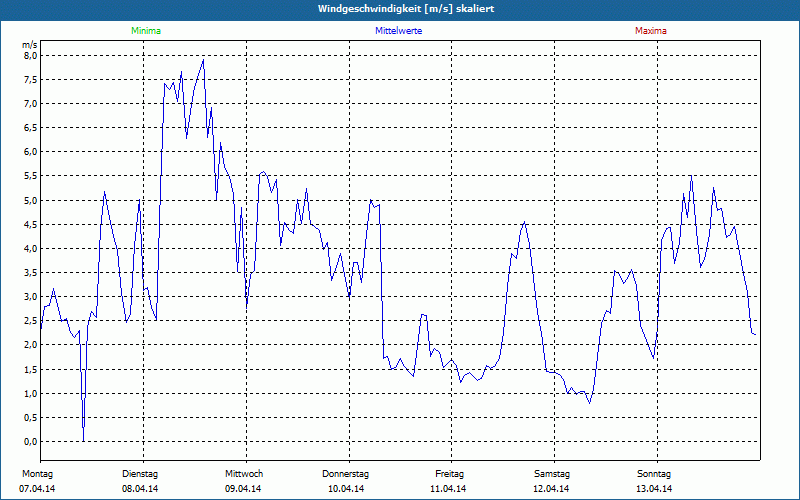Click the date 11.04.14

tap(448, 489)
